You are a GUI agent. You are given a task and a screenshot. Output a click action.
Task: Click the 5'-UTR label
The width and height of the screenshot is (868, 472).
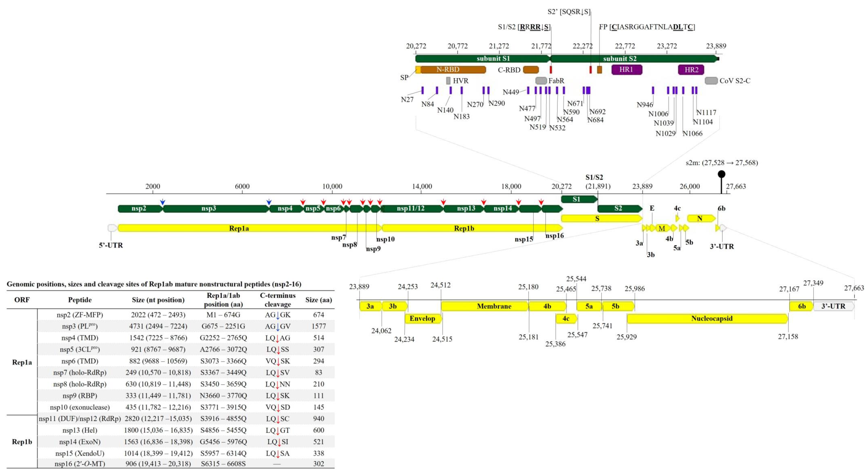111,245
